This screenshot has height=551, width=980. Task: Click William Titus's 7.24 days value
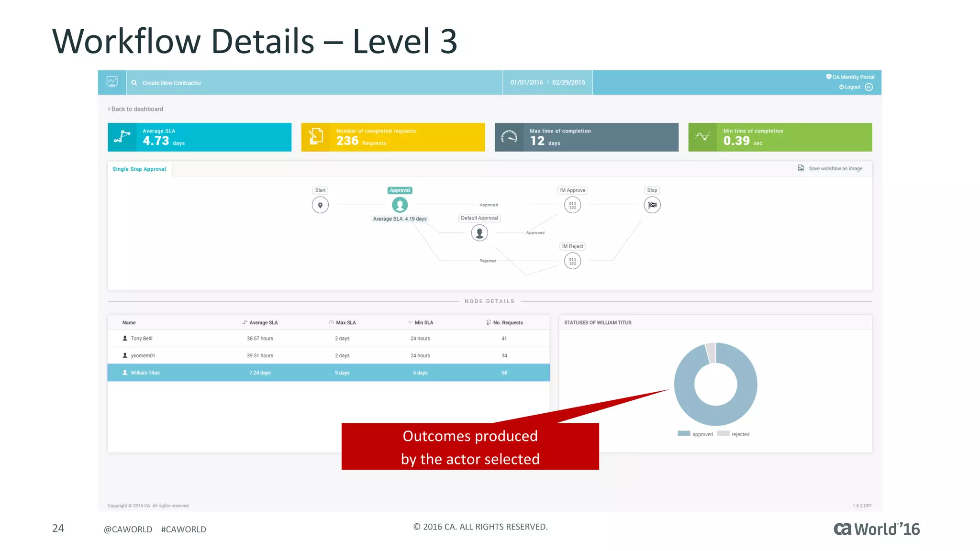click(x=260, y=373)
